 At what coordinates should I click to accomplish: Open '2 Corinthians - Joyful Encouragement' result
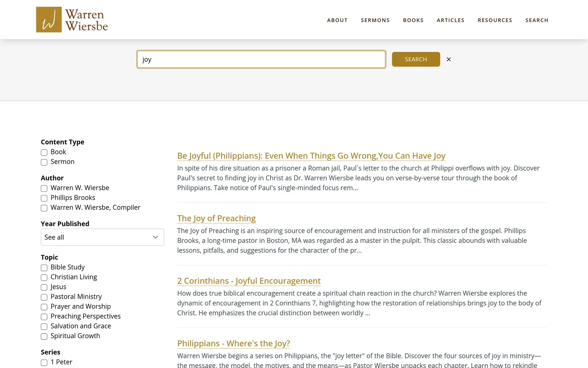pyautogui.click(x=249, y=281)
